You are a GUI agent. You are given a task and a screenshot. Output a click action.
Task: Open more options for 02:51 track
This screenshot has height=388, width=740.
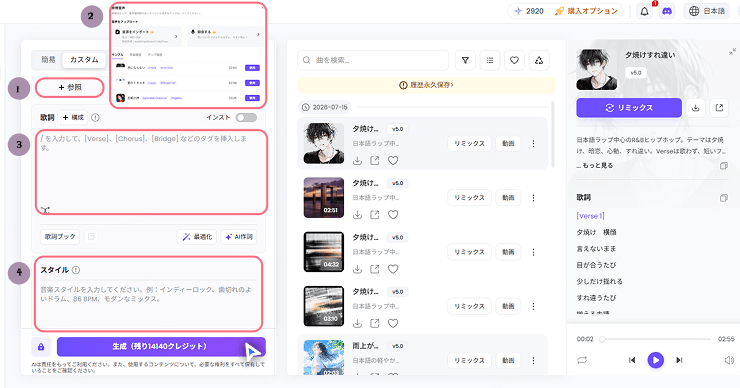pyautogui.click(x=533, y=198)
